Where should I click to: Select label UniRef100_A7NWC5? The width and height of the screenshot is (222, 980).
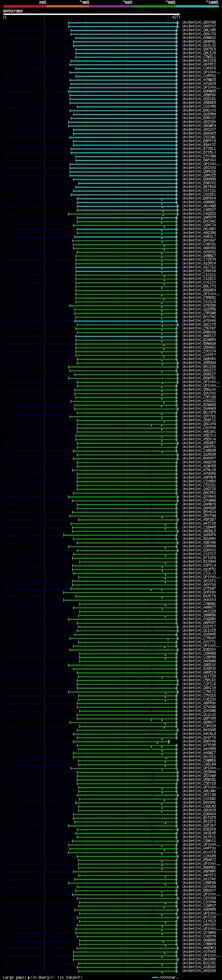[x=199, y=80]
